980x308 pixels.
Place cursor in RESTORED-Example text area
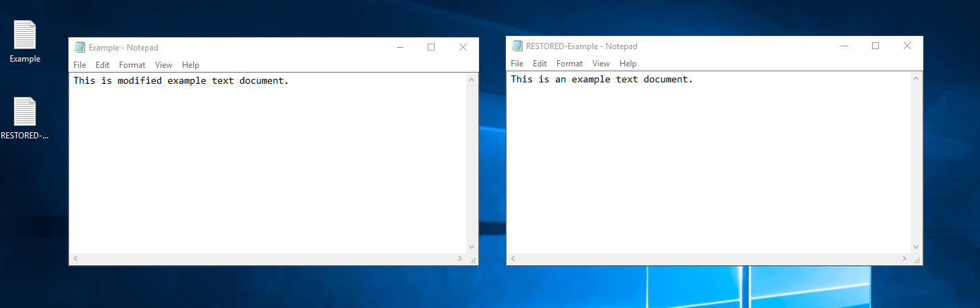(706, 166)
